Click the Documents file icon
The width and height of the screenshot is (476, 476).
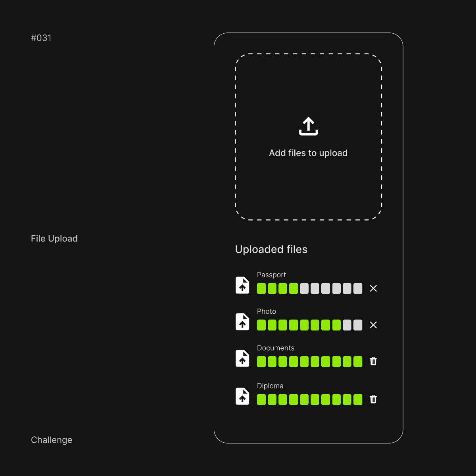pyautogui.click(x=242, y=358)
